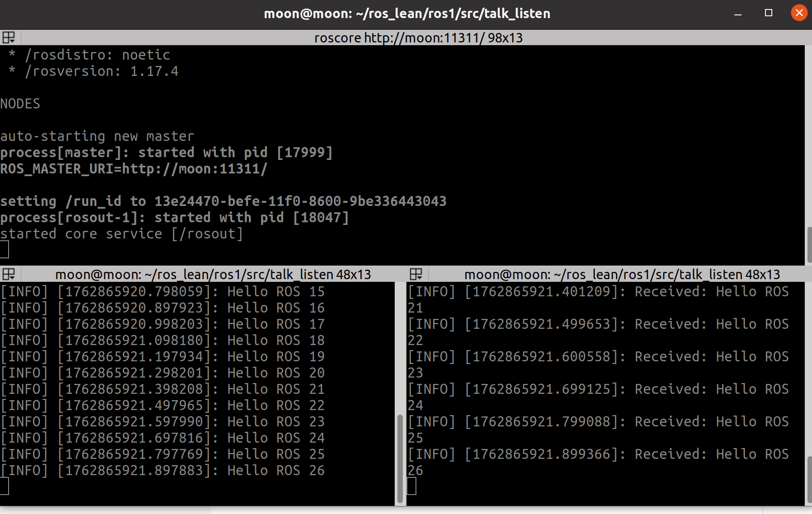Close the Terminator window
This screenshot has height=514, width=812.
pos(799,13)
